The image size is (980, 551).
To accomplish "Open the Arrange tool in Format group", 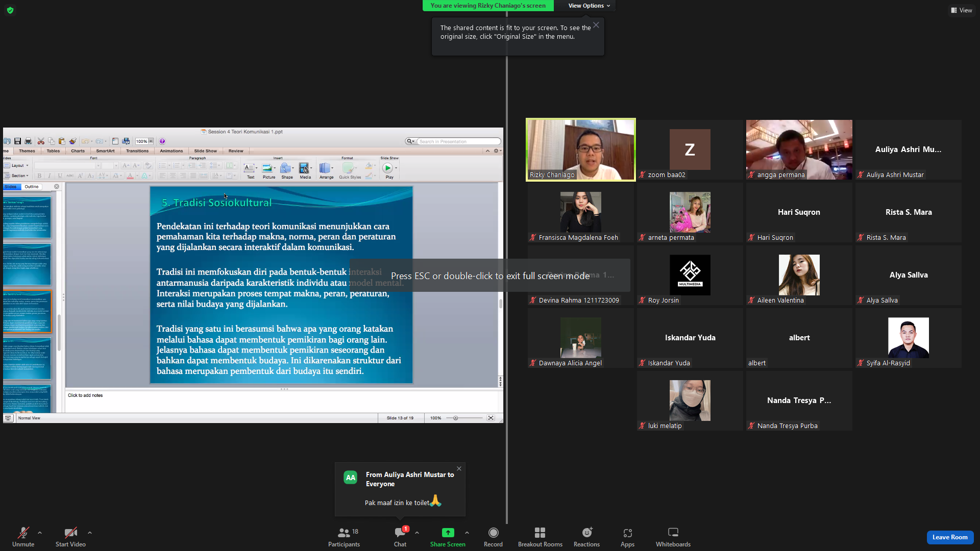I will [326, 171].
